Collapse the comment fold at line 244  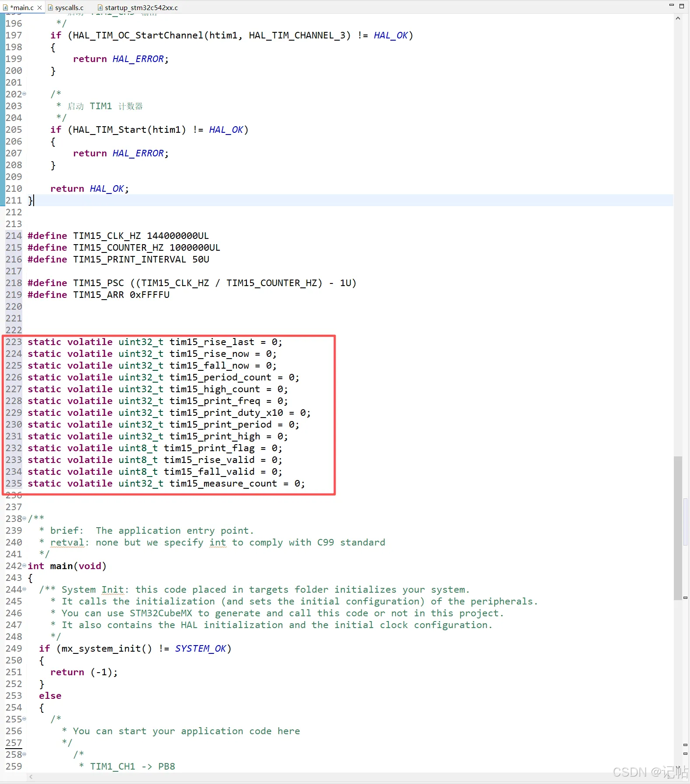pyautogui.click(x=24, y=589)
